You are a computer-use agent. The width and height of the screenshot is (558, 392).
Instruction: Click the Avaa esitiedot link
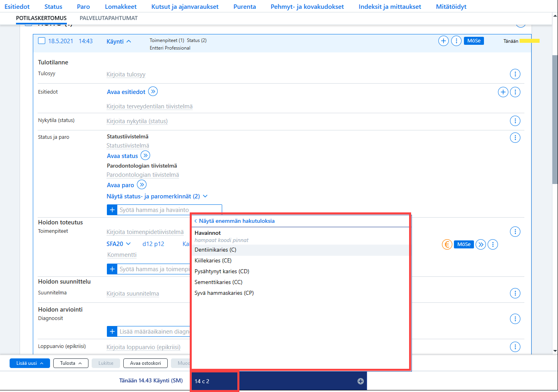(x=126, y=92)
